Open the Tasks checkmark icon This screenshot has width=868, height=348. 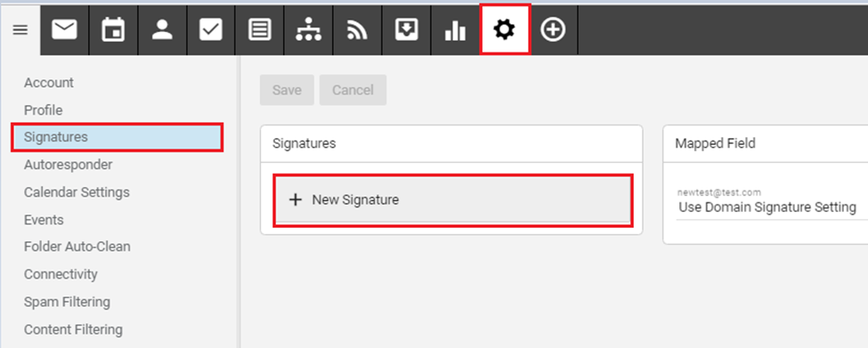[x=211, y=30]
